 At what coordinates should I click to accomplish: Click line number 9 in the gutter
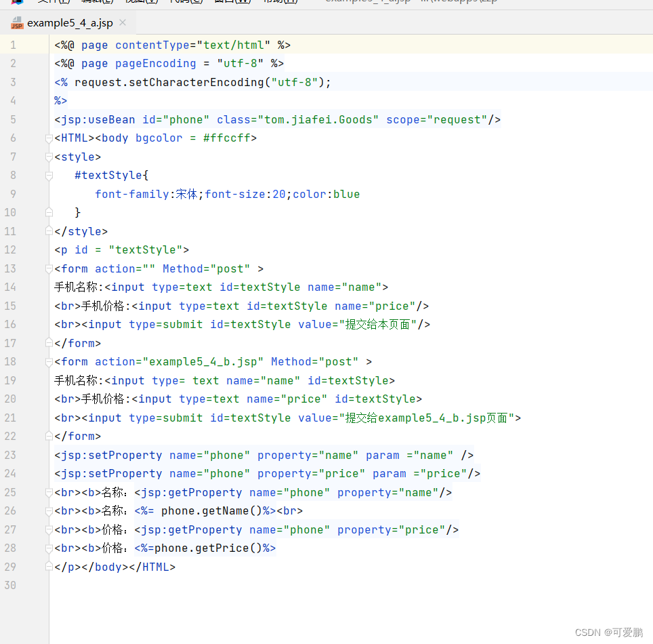tap(13, 194)
